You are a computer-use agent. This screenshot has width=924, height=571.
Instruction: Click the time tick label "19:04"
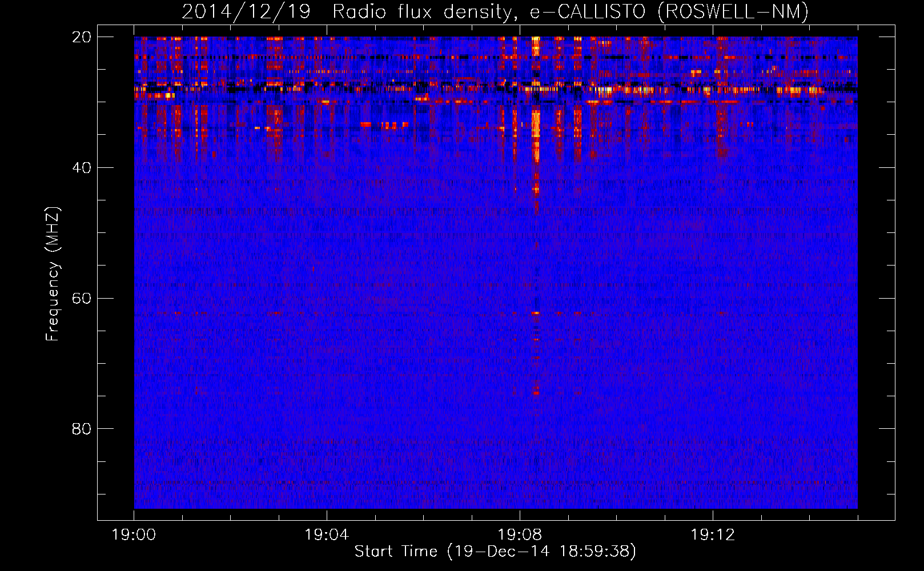(327, 534)
